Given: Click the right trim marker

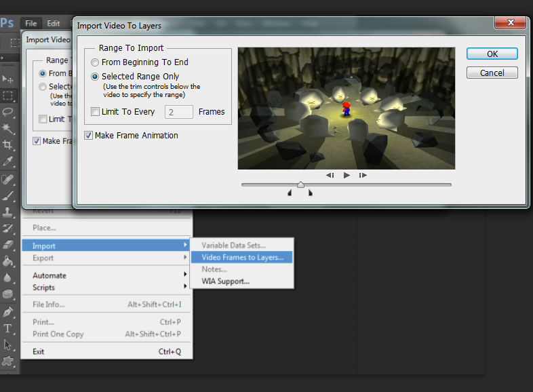Looking at the screenshot, I should pos(311,193).
